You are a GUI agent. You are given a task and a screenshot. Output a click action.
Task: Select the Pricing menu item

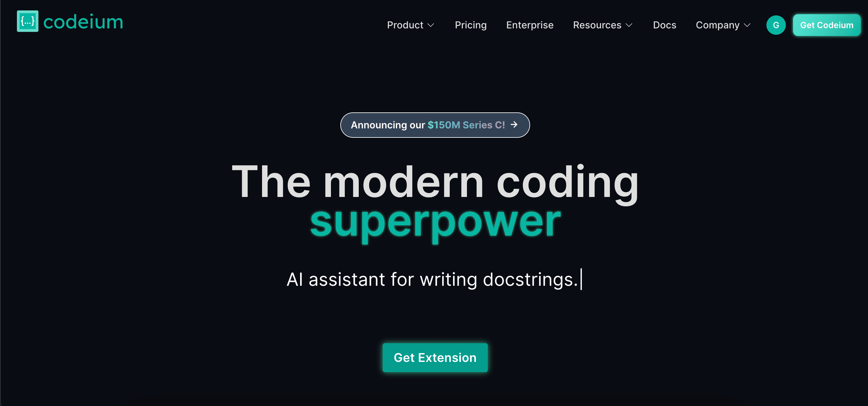[470, 25]
